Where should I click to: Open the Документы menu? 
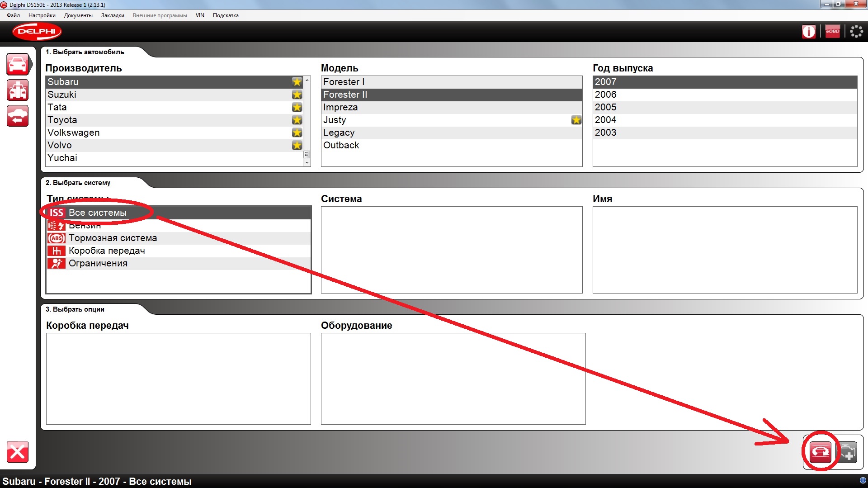pyautogui.click(x=78, y=15)
